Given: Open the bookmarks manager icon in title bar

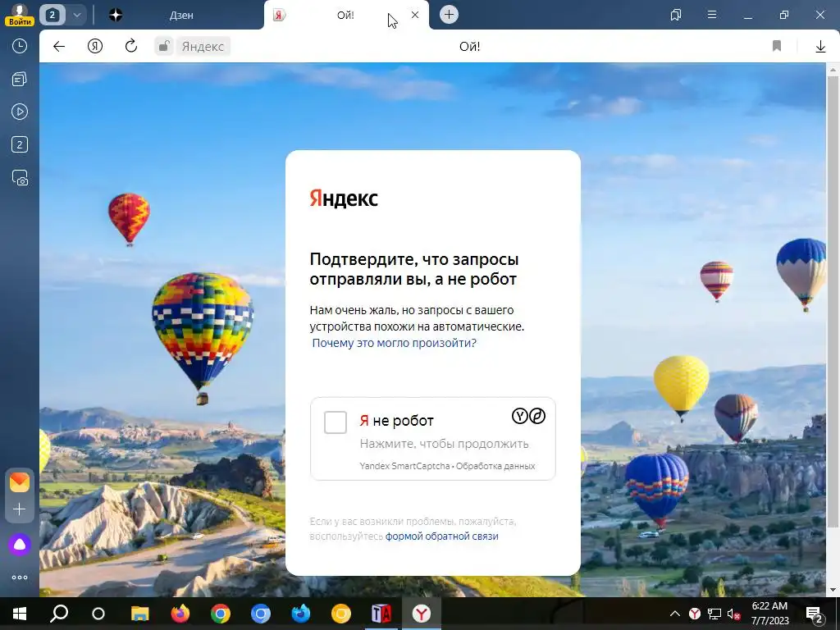Looking at the screenshot, I should (676, 15).
